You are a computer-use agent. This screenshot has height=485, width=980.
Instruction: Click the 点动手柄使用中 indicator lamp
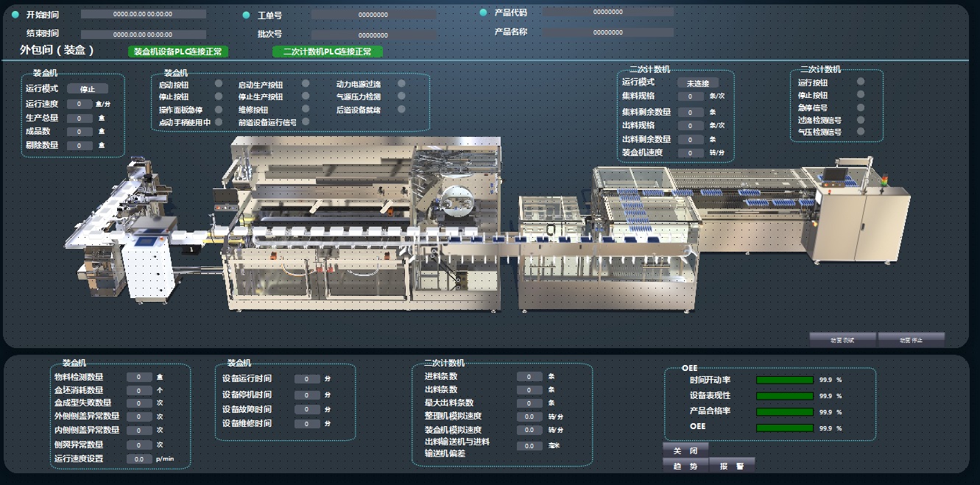219,121
